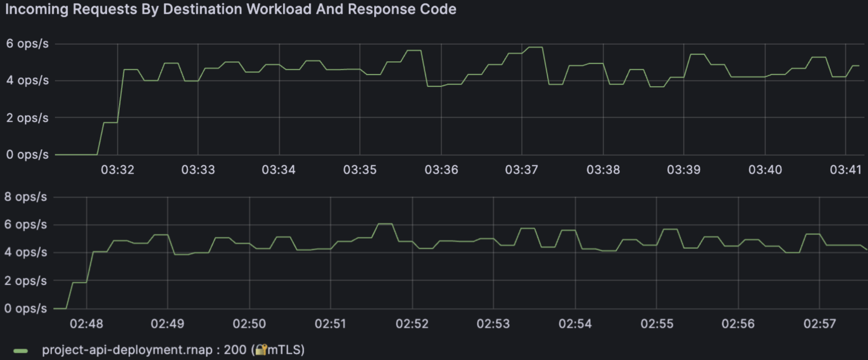Click the mTLS lock icon in legend

tap(260, 350)
